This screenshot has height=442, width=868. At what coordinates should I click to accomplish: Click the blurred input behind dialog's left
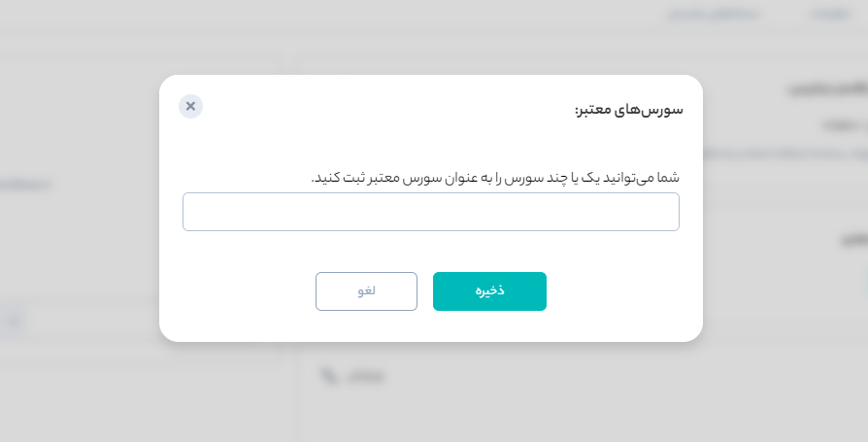(95, 322)
